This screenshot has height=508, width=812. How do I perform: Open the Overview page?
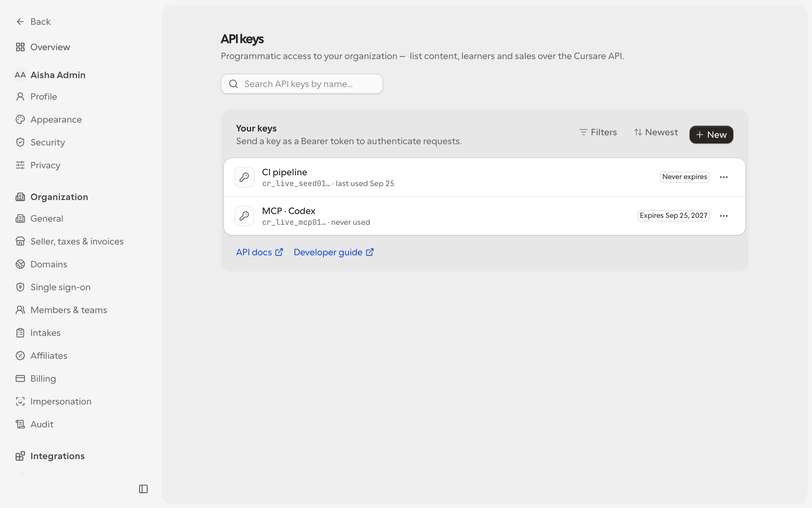pos(43,47)
